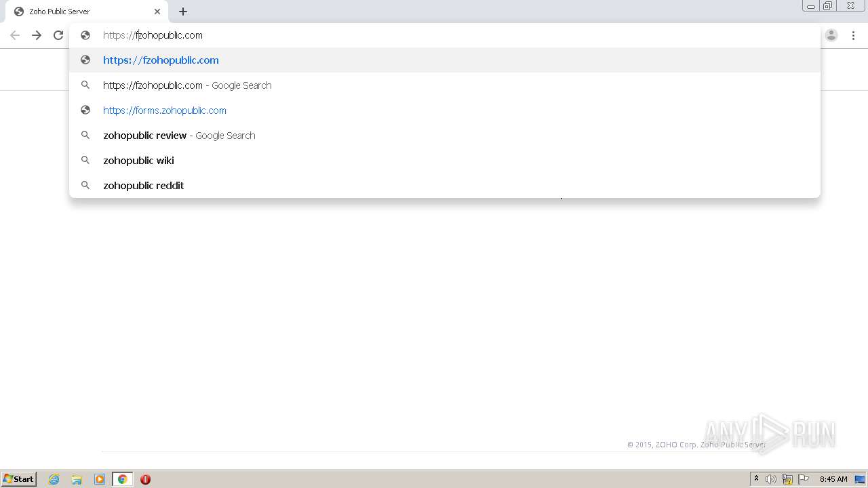Choose the https://fzohopublic.com Google Search suggestion
Screen dimensions: 868x488
[445, 85]
